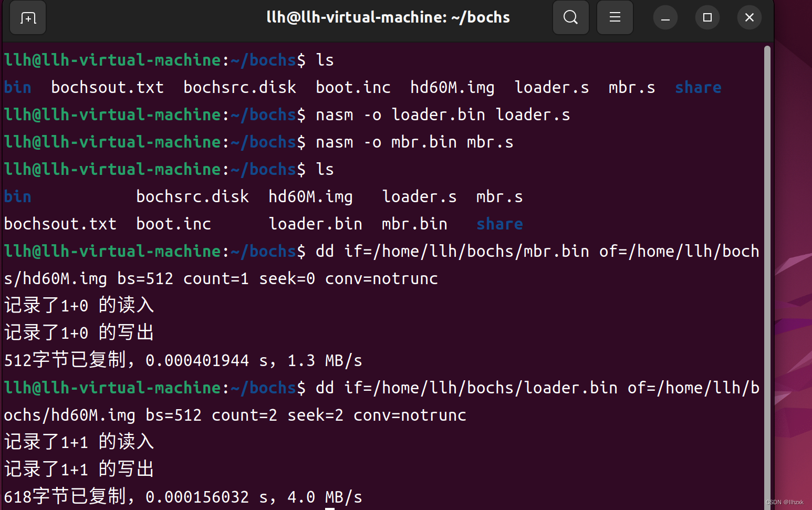The height and width of the screenshot is (510, 812).
Task: Click '512字节已复制' output line
Action: (x=183, y=360)
